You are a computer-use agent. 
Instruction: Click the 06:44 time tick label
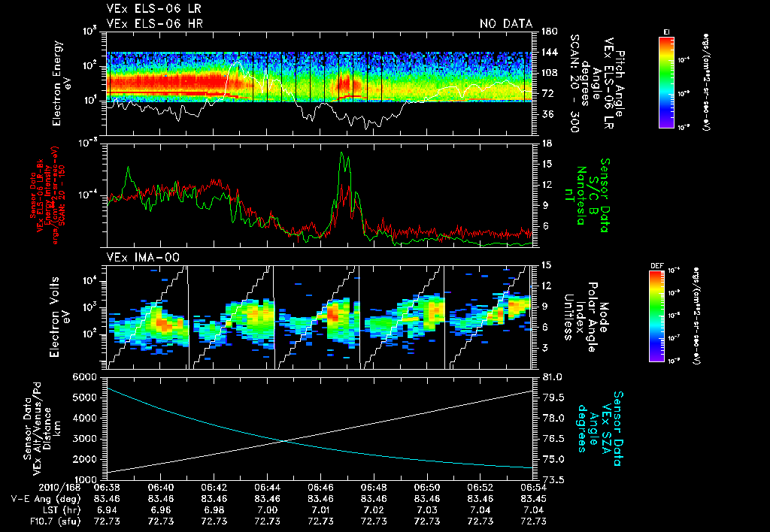(x=267, y=488)
